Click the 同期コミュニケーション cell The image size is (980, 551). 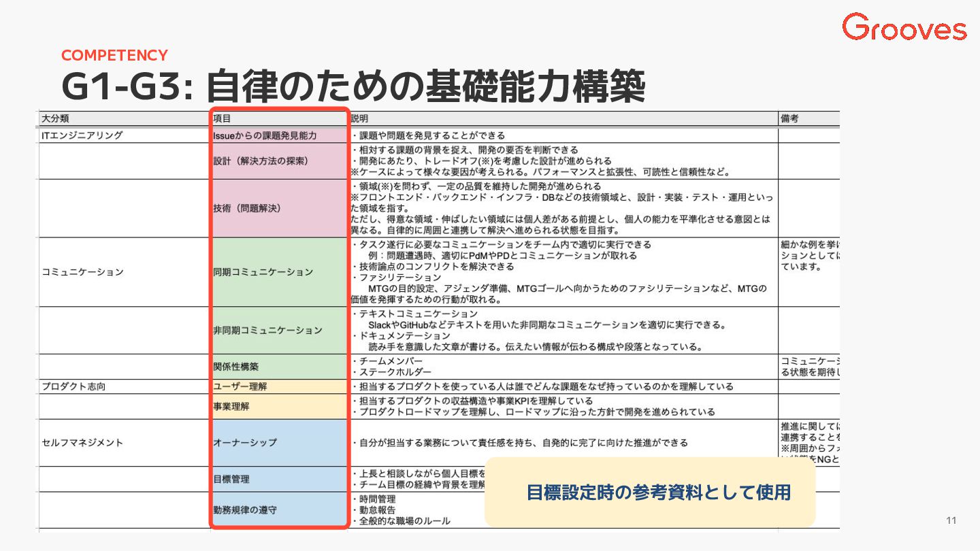(280, 272)
